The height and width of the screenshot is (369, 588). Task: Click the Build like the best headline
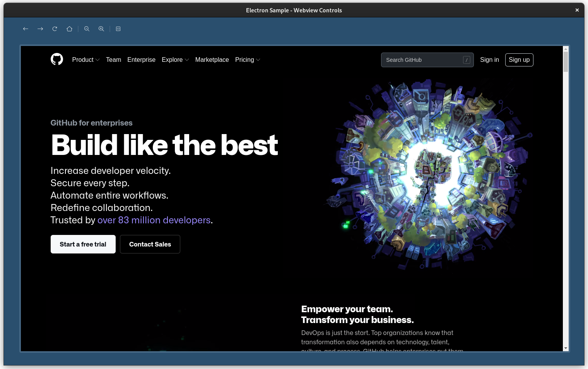point(164,145)
